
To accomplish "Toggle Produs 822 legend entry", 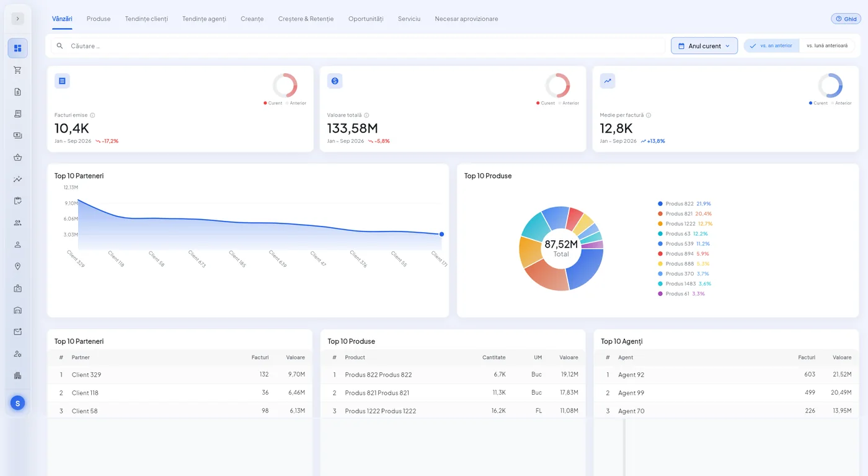I will (684, 204).
